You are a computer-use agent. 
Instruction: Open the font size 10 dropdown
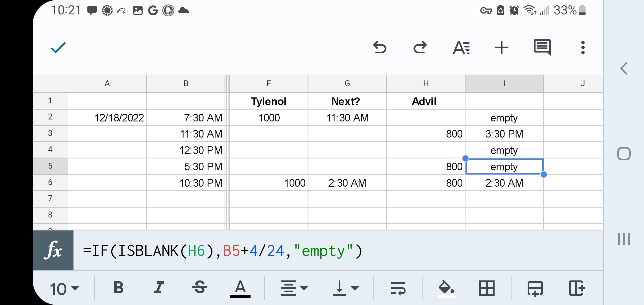pyautogui.click(x=64, y=289)
